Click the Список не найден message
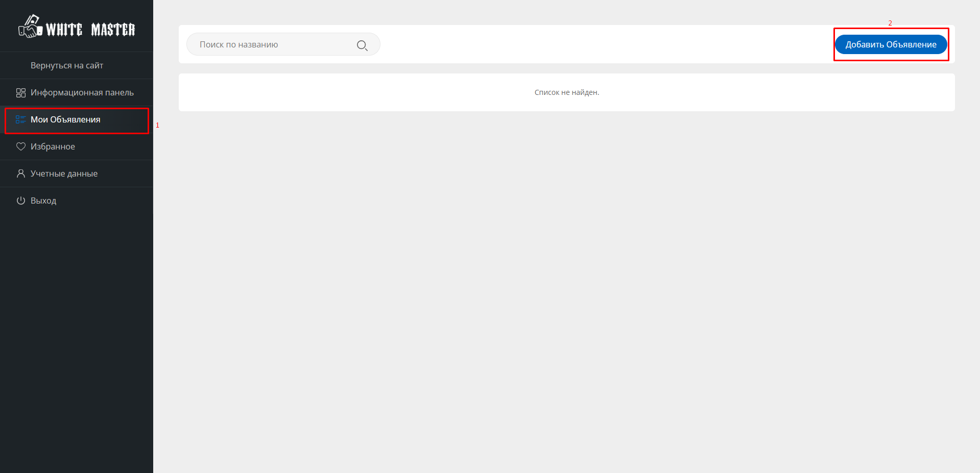This screenshot has height=473, width=980. click(566, 92)
